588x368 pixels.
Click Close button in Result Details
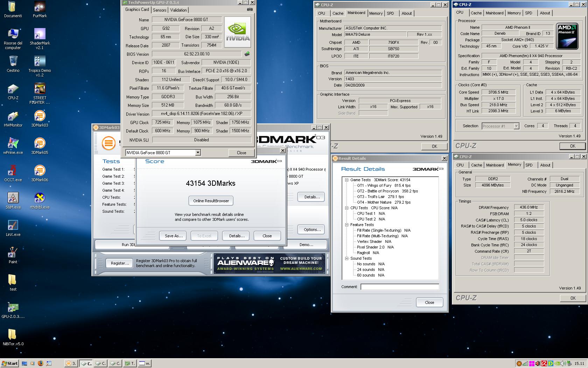coord(429,302)
